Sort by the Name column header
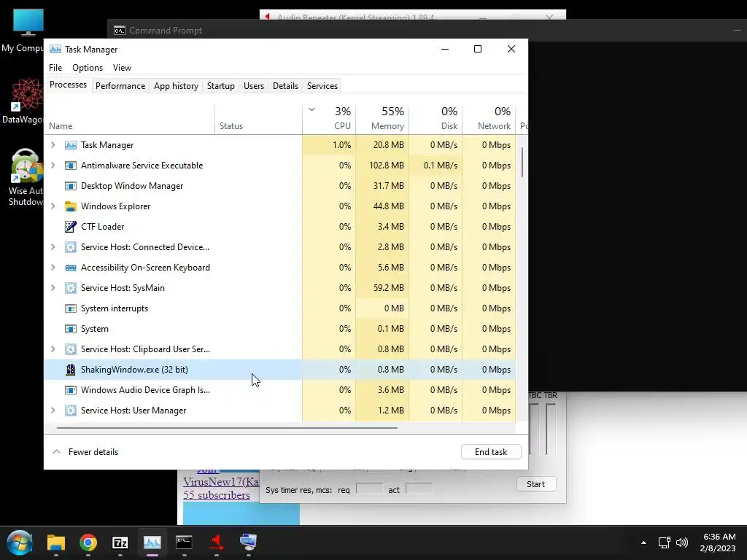The image size is (747, 560). pos(129,118)
